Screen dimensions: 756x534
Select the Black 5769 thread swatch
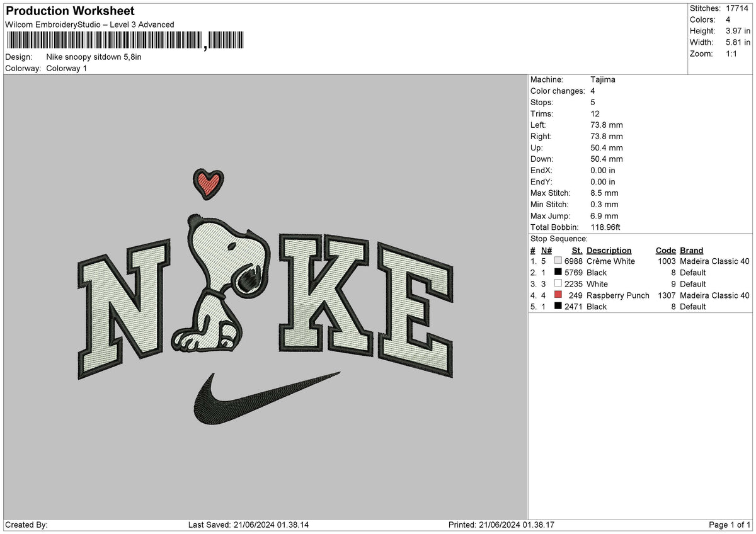coord(558,273)
